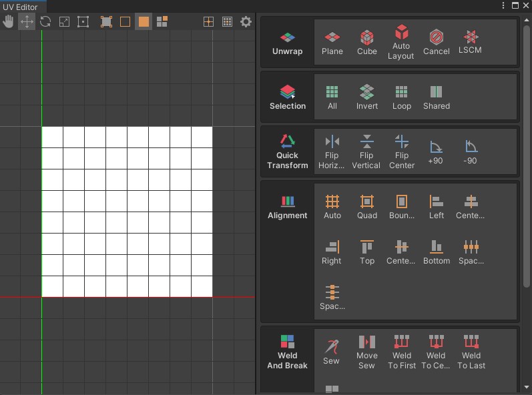Image resolution: width=532 pixels, height=395 pixels.
Task: Click the vertical scrollbar thumb
Action: coord(527,157)
